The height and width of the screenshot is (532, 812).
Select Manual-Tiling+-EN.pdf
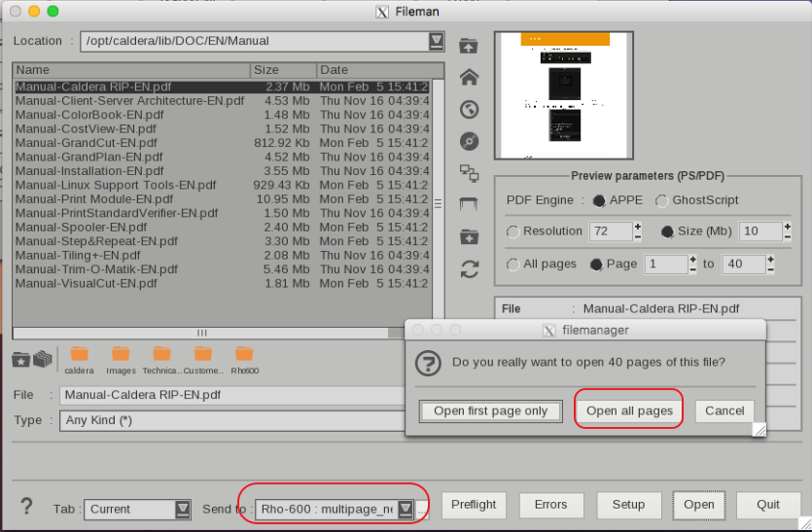click(222, 256)
